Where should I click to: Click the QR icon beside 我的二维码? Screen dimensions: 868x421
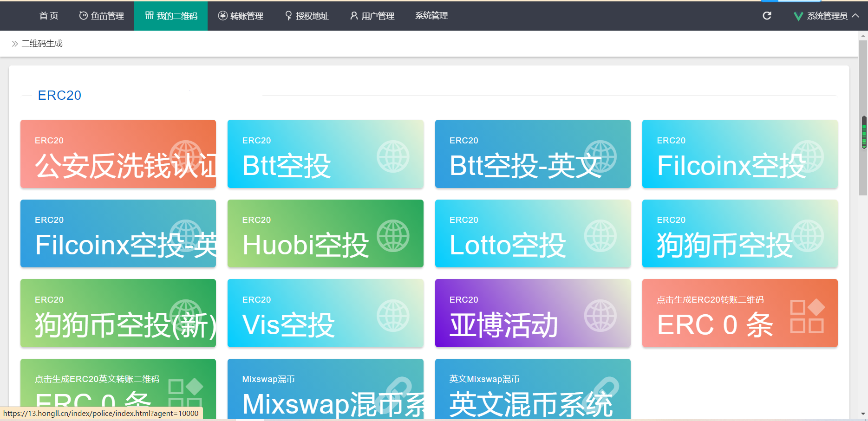(149, 16)
